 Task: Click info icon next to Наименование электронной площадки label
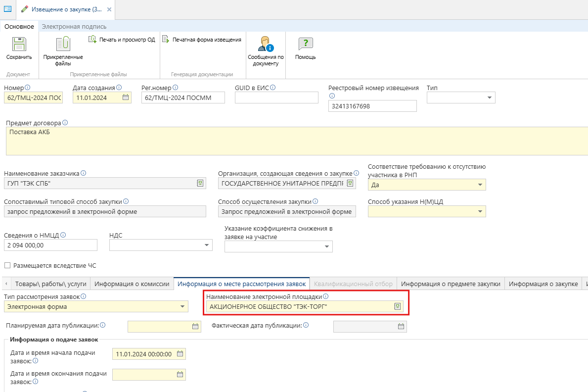[x=325, y=296]
